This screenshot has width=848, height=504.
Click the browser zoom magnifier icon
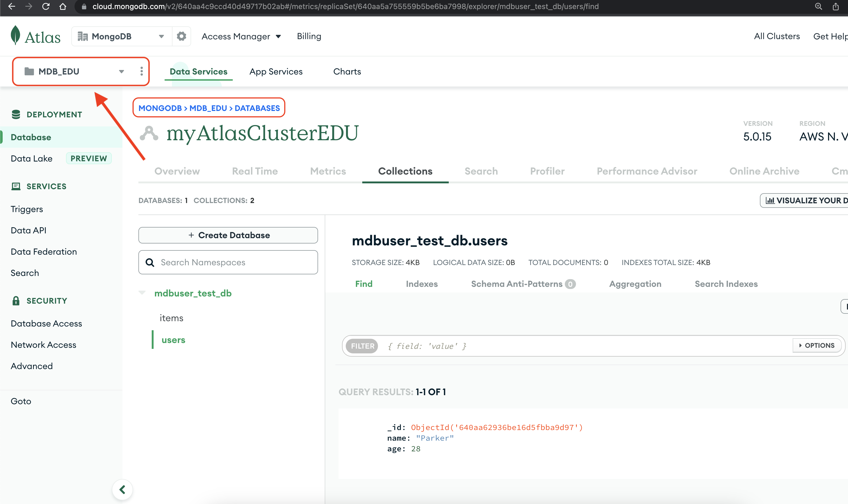[818, 6]
